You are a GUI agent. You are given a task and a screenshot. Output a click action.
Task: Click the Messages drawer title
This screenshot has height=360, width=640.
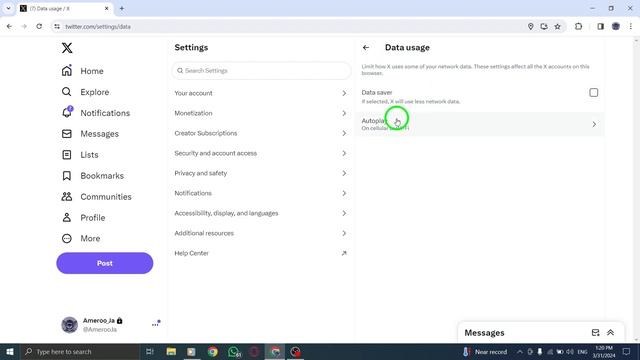click(484, 333)
